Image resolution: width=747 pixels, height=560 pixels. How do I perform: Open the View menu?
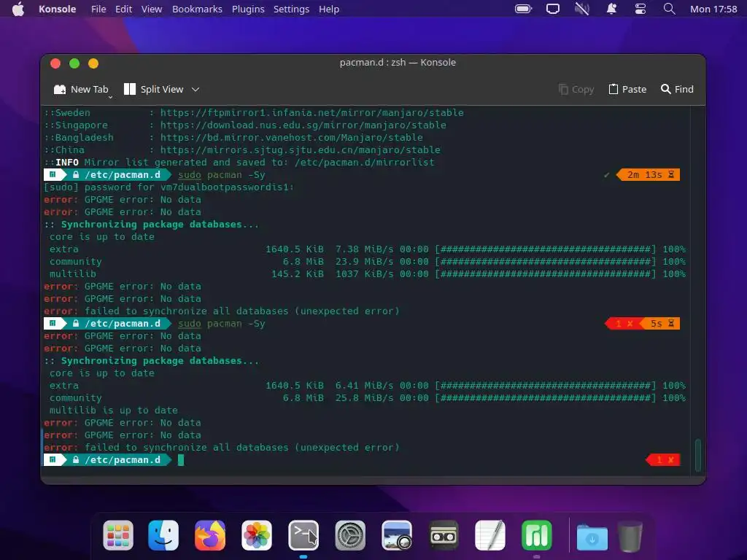152,9
